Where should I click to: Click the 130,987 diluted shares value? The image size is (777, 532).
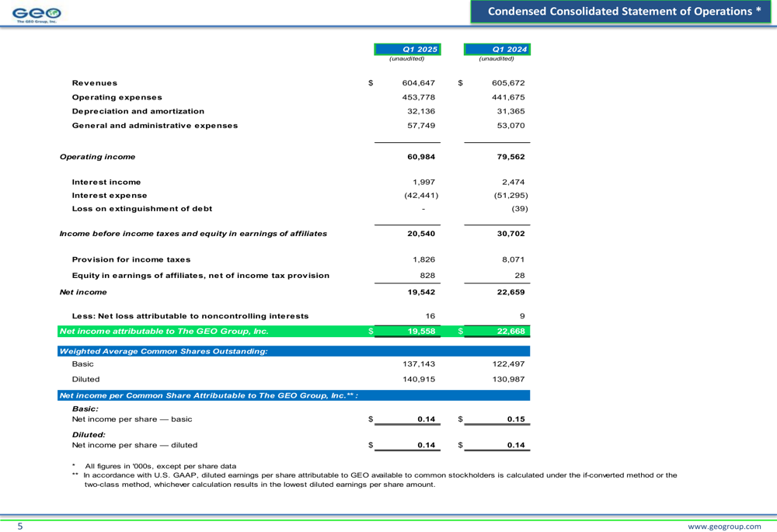[x=508, y=380]
